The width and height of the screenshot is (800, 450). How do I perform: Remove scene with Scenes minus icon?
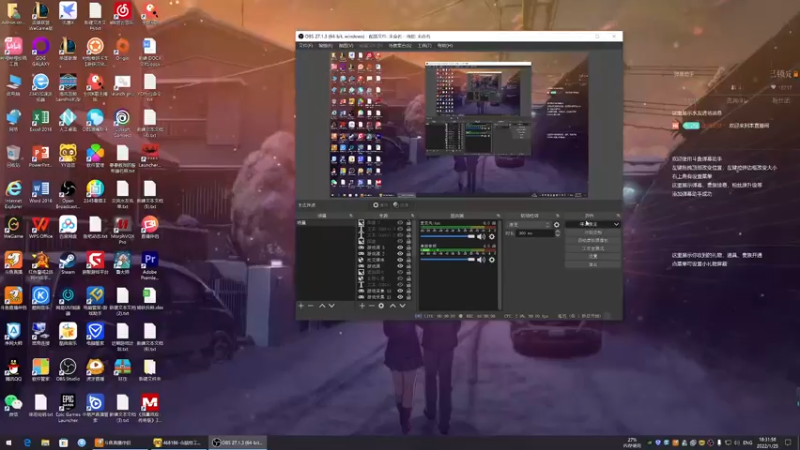pos(311,306)
